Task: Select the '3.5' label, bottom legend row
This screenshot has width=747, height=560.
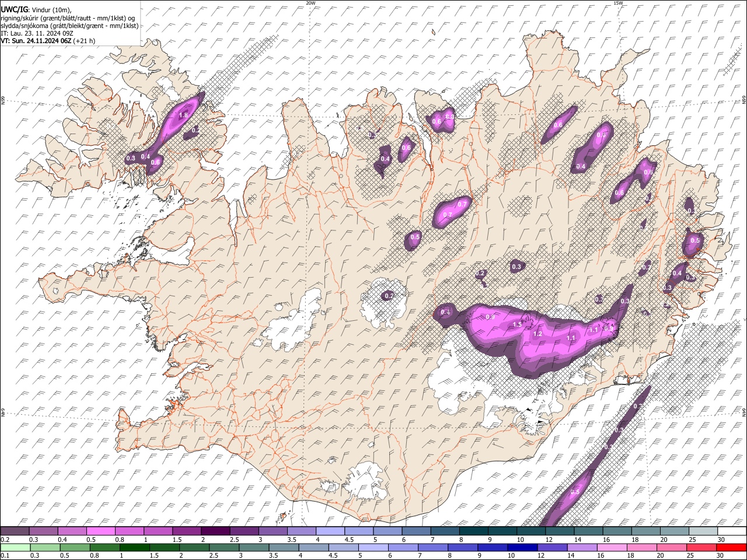Action: coord(275,555)
